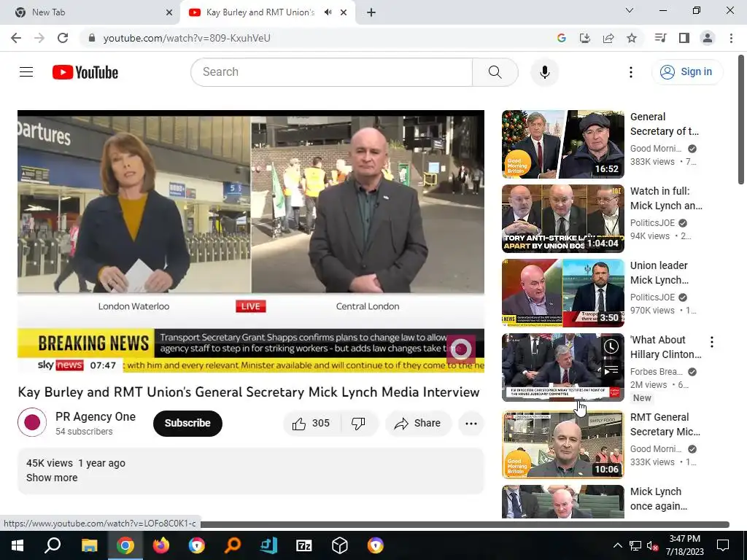Open Windows taskbar search
The width and height of the screenshot is (747, 560).
(x=53, y=545)
